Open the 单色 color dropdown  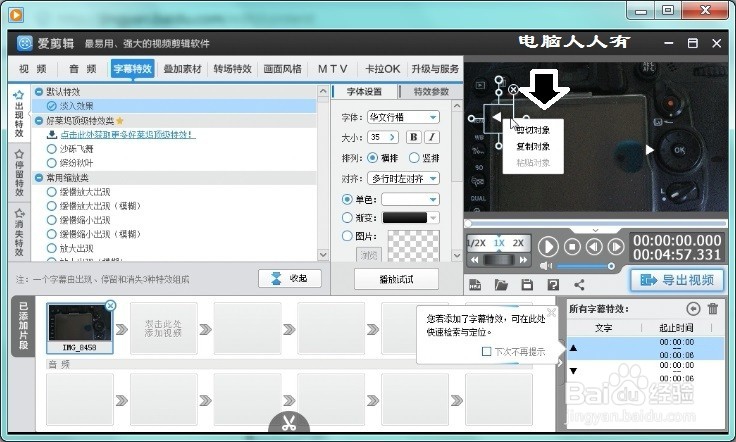410,199
